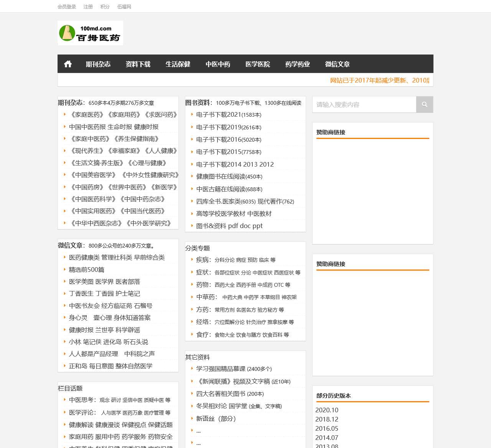Viewport: 491px width, 448px height.
Task: Click the 精选前500篇 link
Action: [x=86, y=270]
